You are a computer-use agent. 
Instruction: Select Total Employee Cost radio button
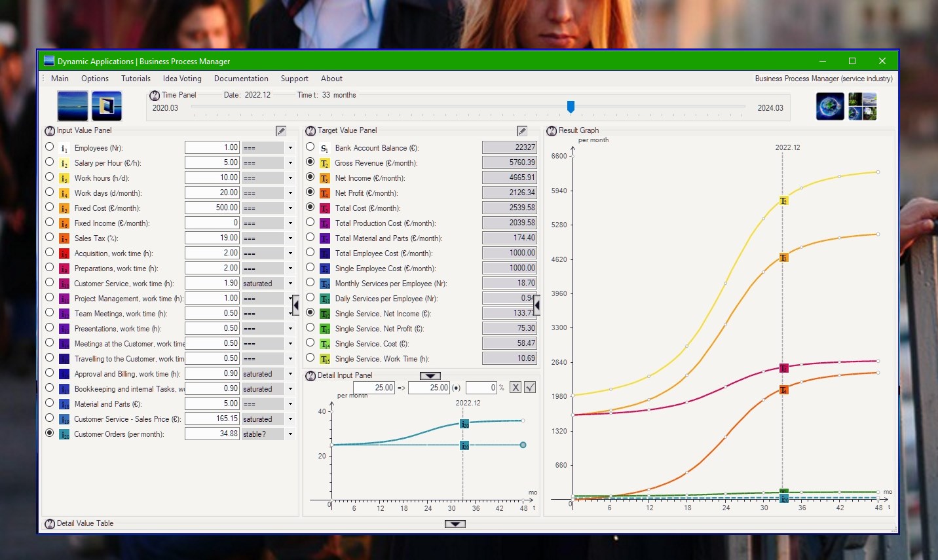pyautogui.click(x=310, y=252)
